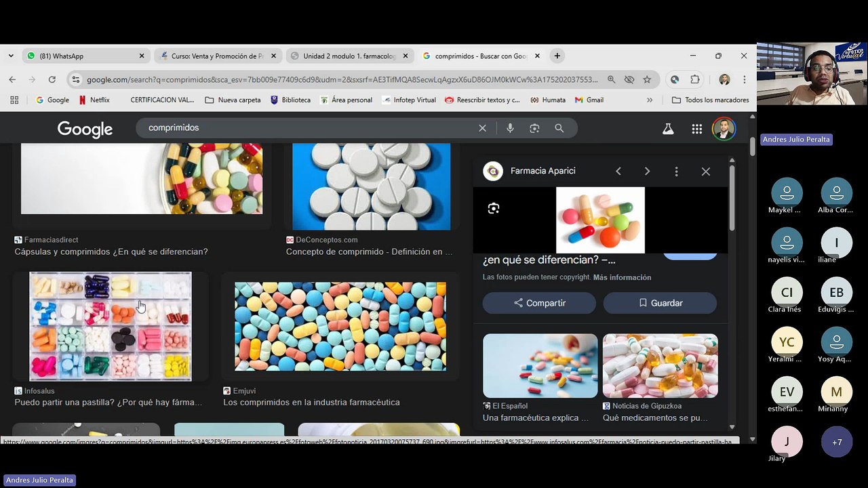Open Chrome three-dot menu

click(x=745, y=79)
